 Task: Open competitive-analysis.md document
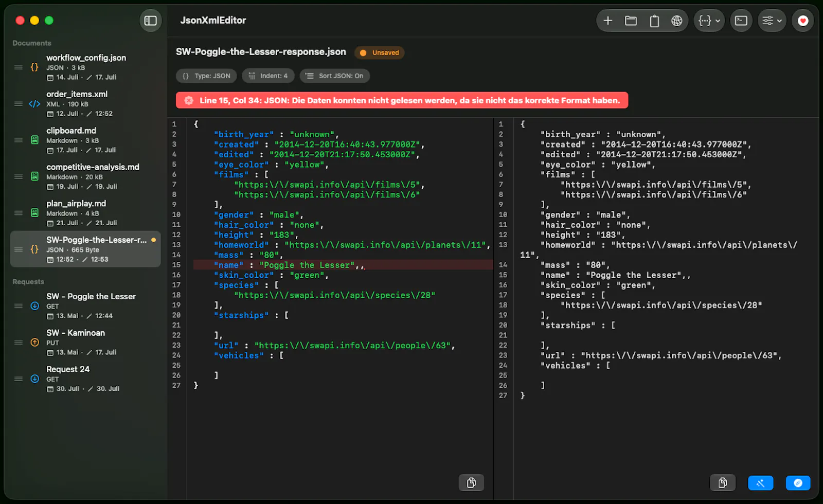[85, 176]
